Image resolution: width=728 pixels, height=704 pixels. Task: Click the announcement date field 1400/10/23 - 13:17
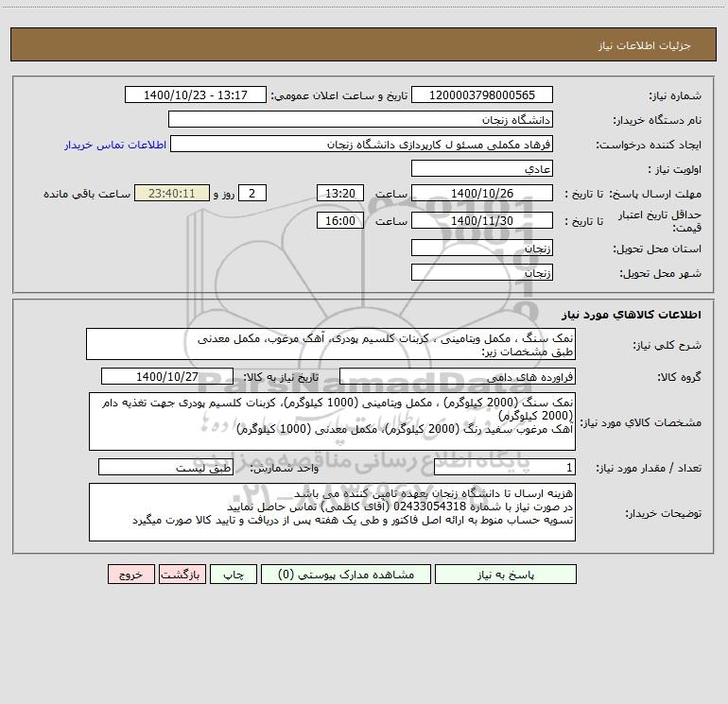point(196,94)
